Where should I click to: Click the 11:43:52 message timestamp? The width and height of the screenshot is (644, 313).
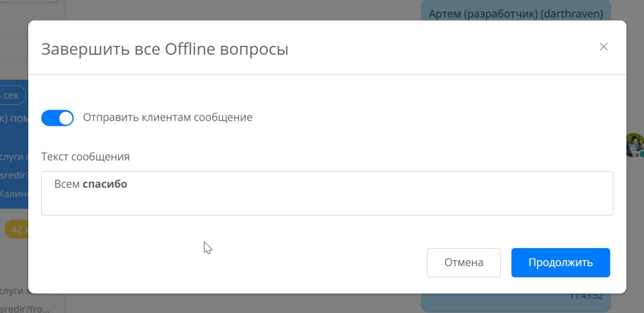coord(586,296)
